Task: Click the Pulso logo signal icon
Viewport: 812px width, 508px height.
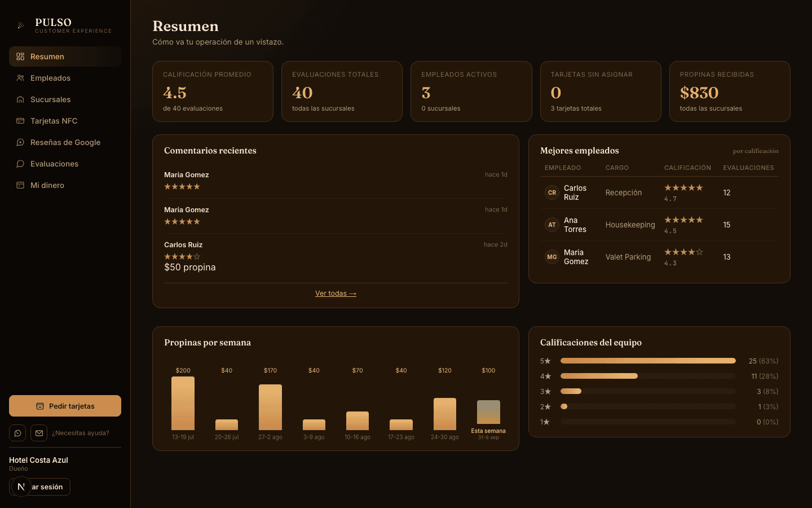Action: [x=21, y=25]
